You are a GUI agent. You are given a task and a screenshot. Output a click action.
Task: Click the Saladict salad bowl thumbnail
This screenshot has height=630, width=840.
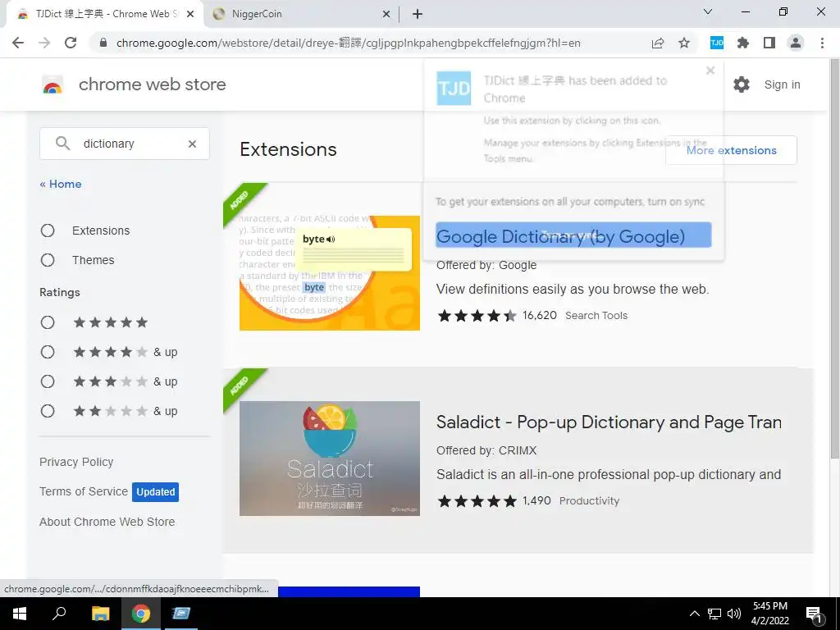(x=330, y=459)
